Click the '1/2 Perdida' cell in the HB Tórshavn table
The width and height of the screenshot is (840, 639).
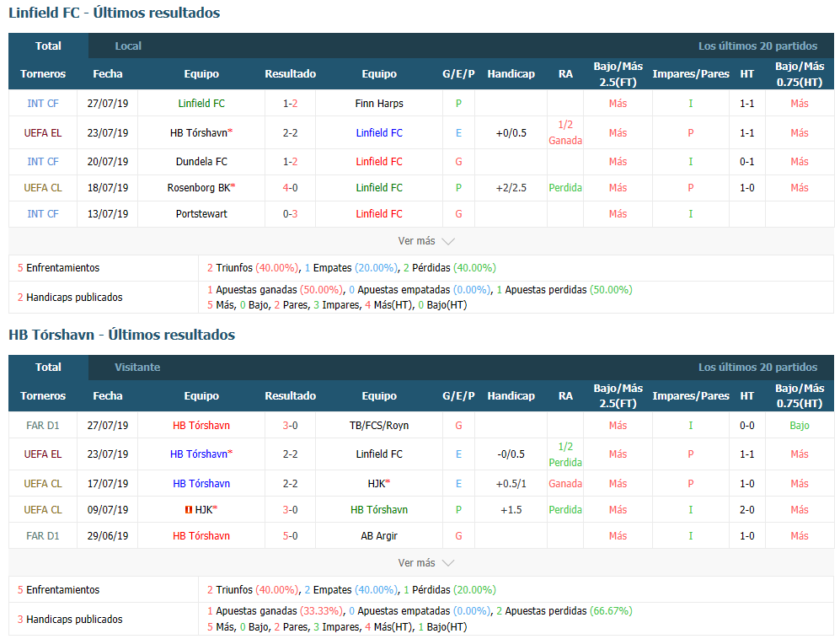[x=565, y=454]
